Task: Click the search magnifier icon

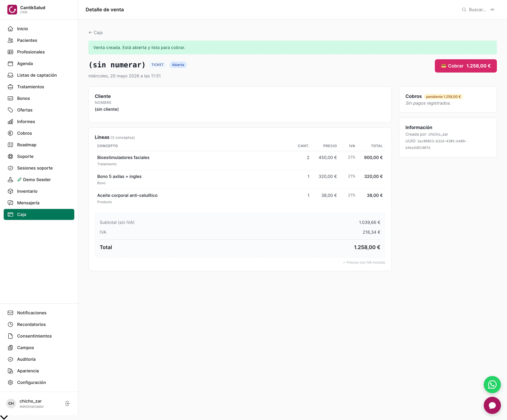Action: tap(464, 10)
